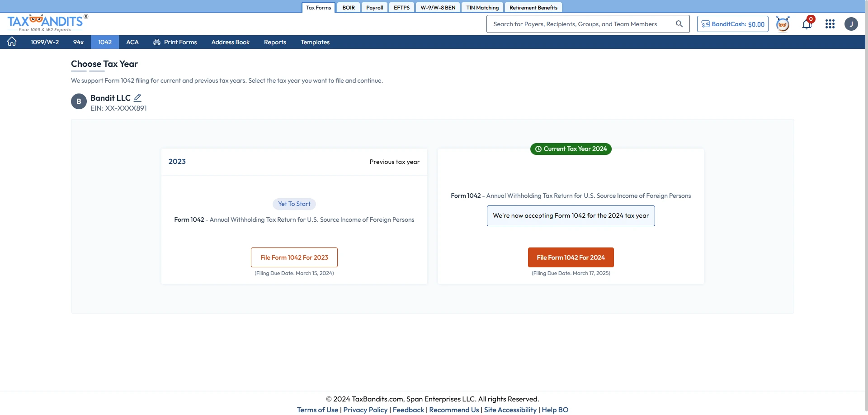Open Site Accessibility link
The image size is (868, 415).
[510, 410]
